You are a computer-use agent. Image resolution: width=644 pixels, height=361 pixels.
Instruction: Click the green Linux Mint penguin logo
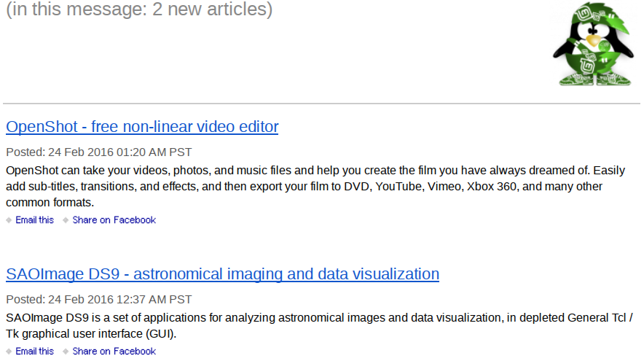(x=593, y=44)
